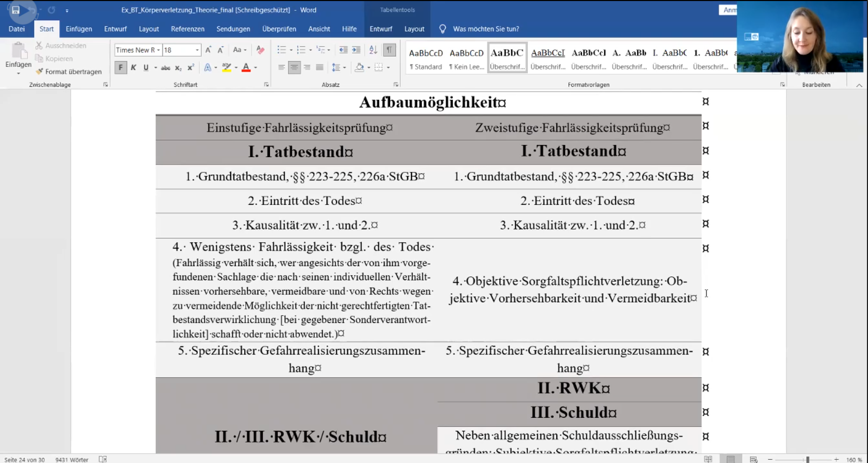Open the font name dropdown Times New R
Image resolution: width=868 pixels, height=463 pixels.
pos(158,50)
